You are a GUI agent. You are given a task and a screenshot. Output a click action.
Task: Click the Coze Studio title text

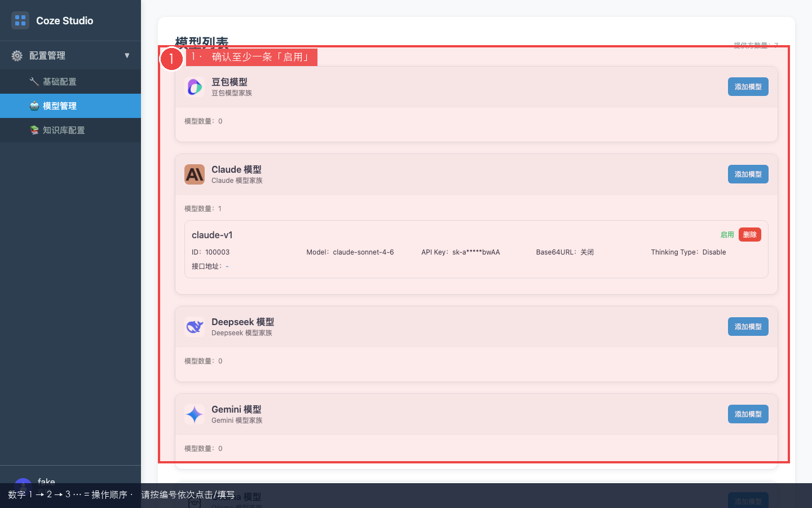65,20
